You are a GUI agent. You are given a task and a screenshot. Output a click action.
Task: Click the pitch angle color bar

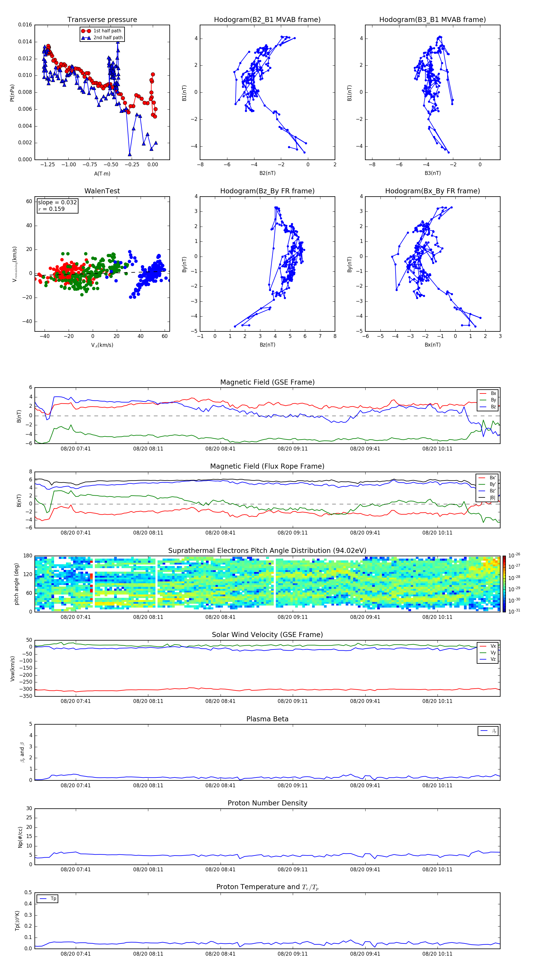pyautogui.click(x=504, y=584)
